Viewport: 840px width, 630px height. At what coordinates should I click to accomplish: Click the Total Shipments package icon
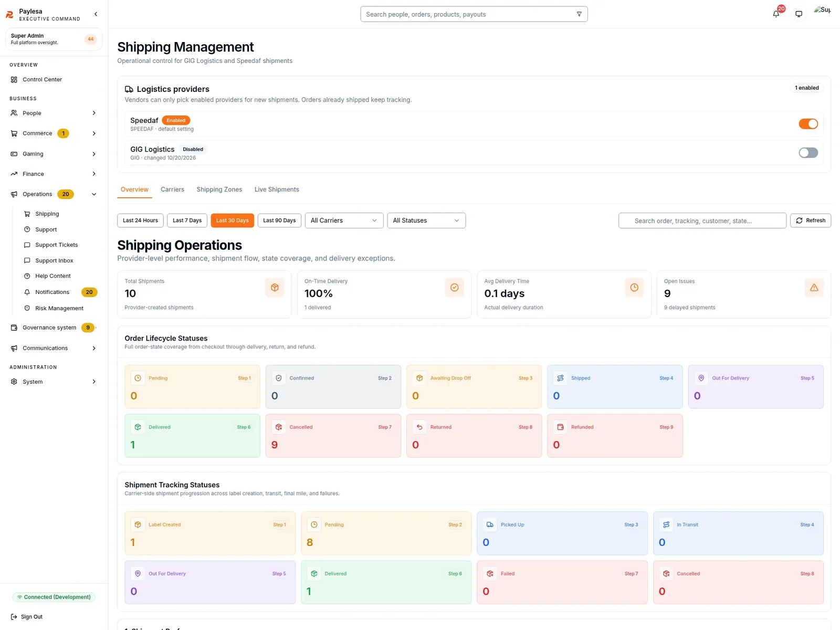(x=275, y=287)
